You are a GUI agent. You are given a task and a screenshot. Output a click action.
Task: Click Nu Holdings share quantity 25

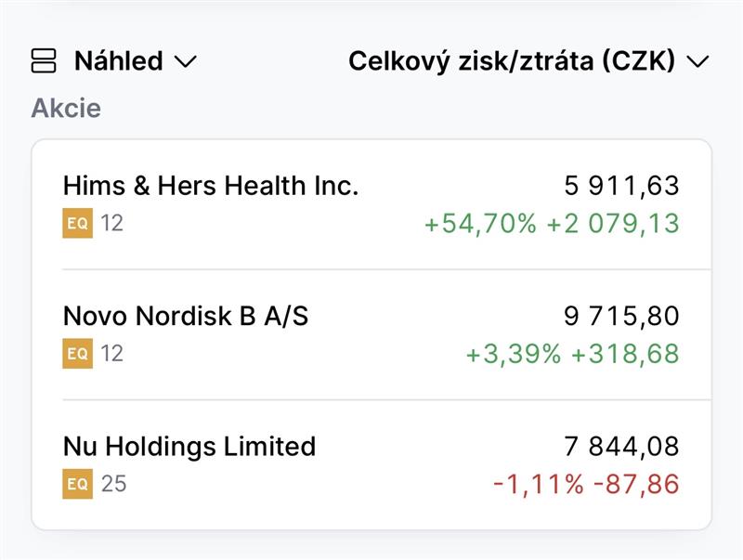[x=113, y=484]
